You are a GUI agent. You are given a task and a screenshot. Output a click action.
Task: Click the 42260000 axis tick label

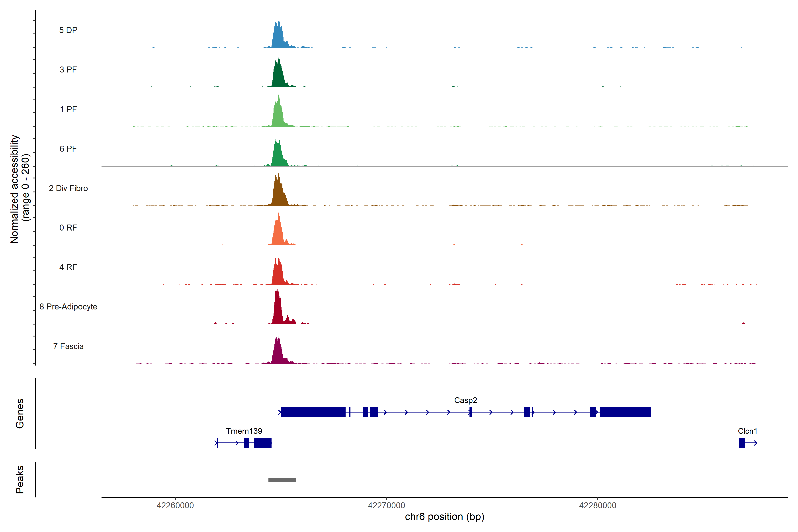pyautogui.click(x=175, y=506)
